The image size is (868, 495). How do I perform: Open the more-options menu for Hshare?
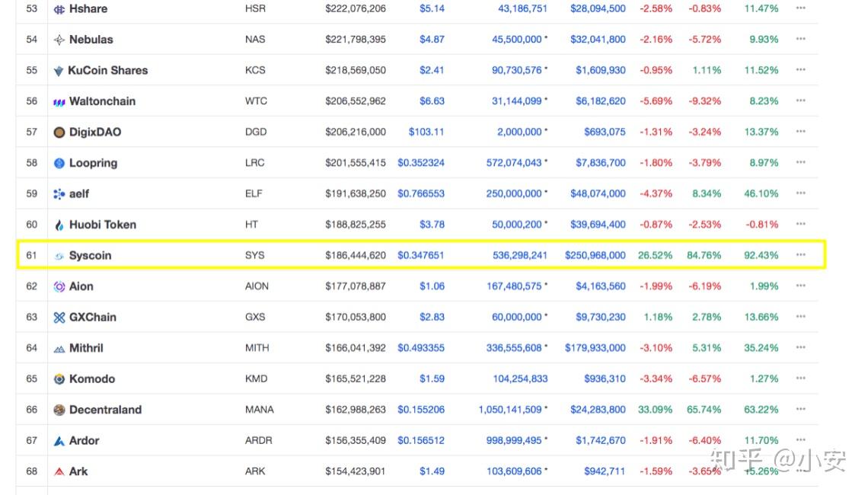[x=800, y=8]
